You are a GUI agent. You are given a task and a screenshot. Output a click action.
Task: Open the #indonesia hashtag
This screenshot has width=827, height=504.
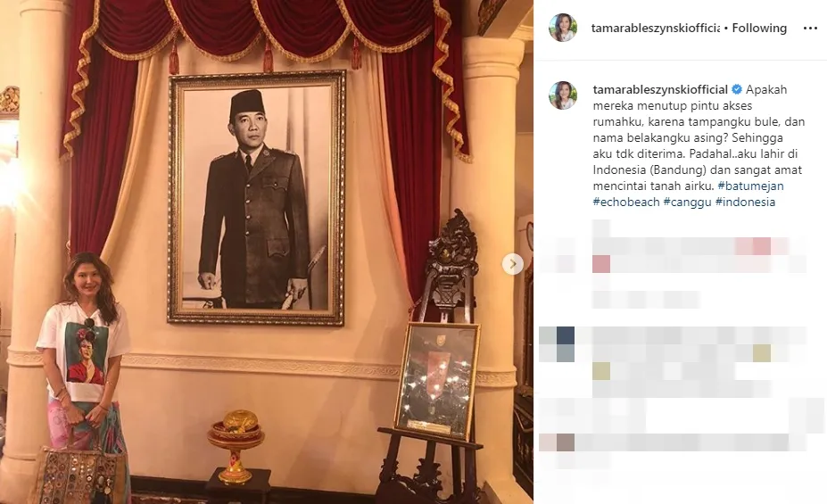point(745,202)
